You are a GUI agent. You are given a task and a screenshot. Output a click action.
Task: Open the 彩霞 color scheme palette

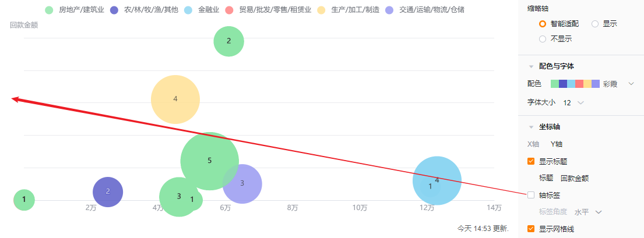[x=631, y=84]
